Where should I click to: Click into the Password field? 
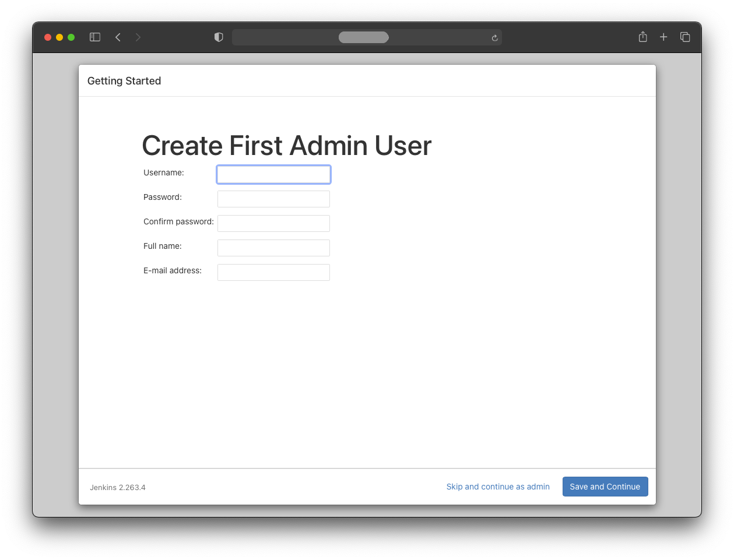(273, 199)
